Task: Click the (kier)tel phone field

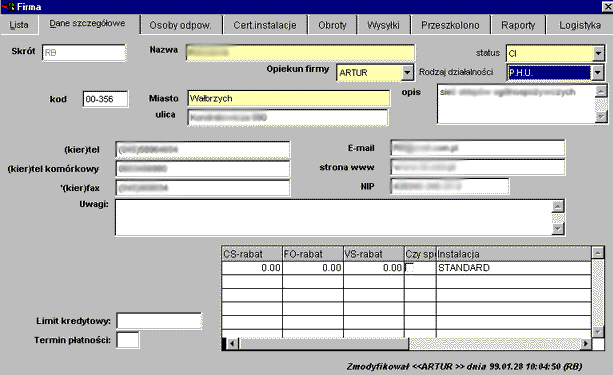Action: pos(203,149)
